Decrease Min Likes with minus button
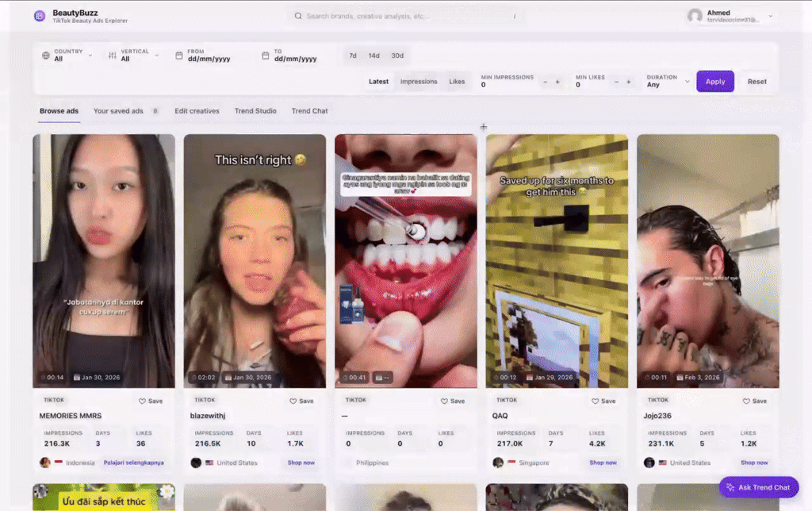 pos(616,82)
